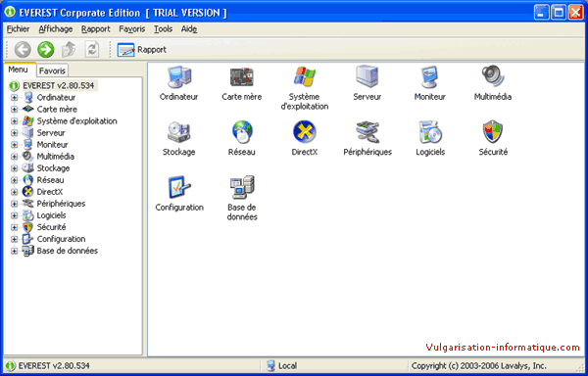
Task: Select DirectX in the tree
Action: (x=50, y=192)
